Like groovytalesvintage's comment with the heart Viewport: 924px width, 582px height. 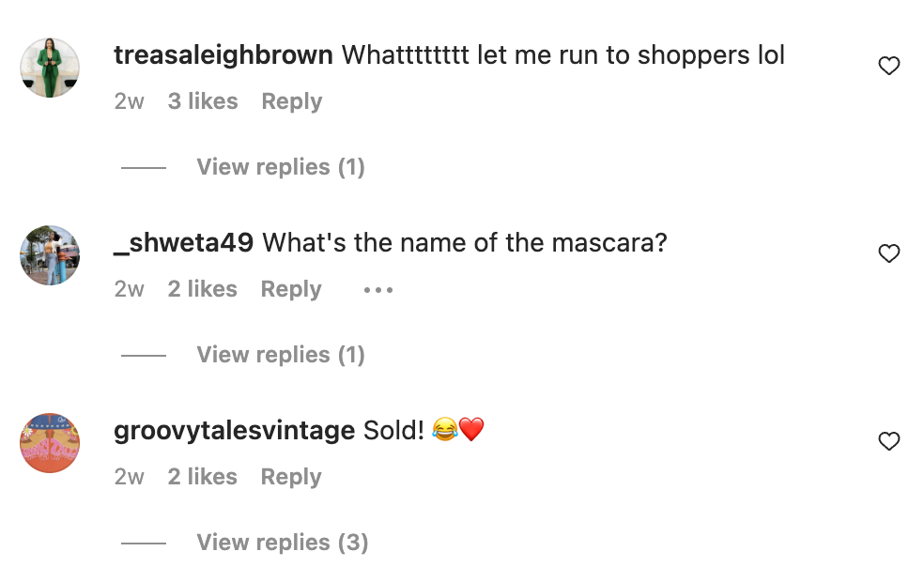click(888, 441)
